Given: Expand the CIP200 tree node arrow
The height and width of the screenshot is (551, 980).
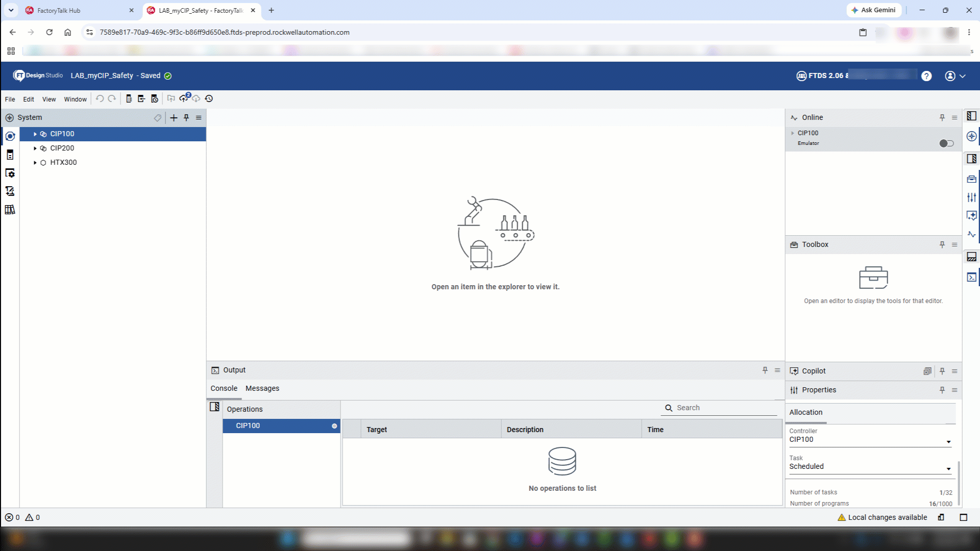Looking at the screenshot, I should pyautogui.click(x=35, y=148).
